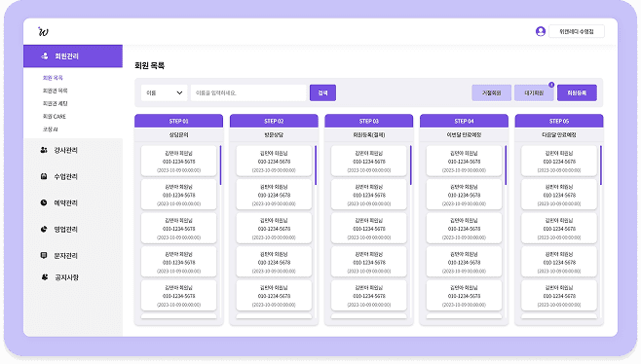This screenshot has width=641, height=364.
Task: Open the first member card in STEP 02
Action: coord(274,161)
